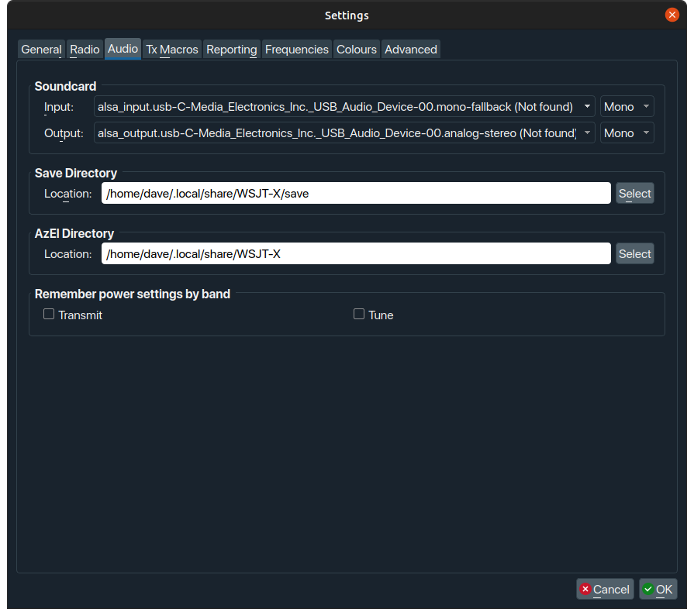Viewport: 694px width, 616px height.
Task: Switch to the Radio tab
Action: point(85,49)
